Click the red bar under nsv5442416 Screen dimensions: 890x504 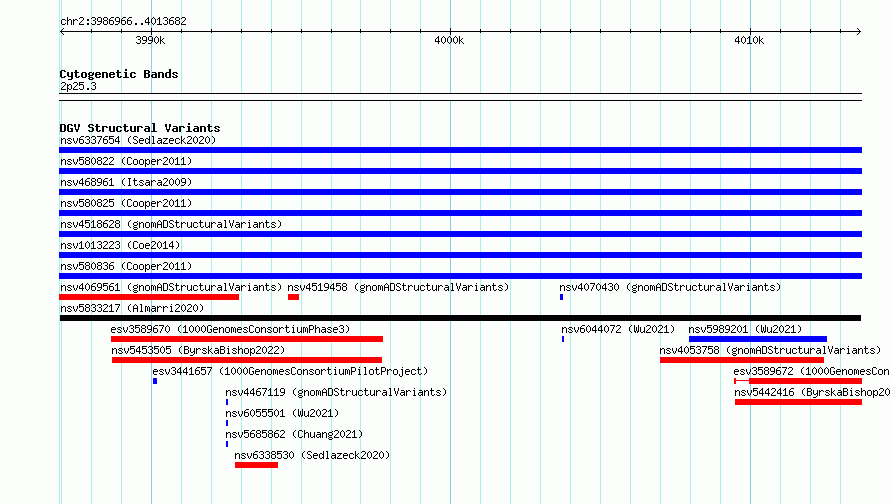click(799, 402)
